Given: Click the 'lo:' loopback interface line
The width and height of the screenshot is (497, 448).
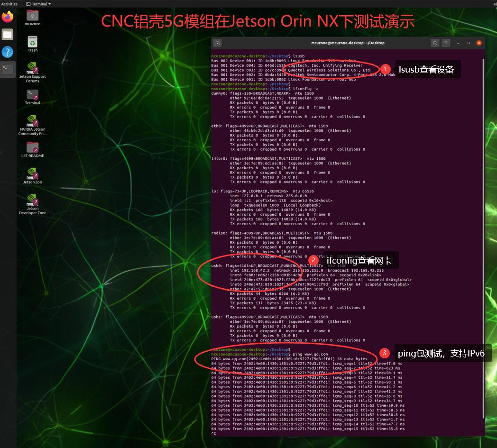Looking at the screenshot, I should tap(262, 192).
